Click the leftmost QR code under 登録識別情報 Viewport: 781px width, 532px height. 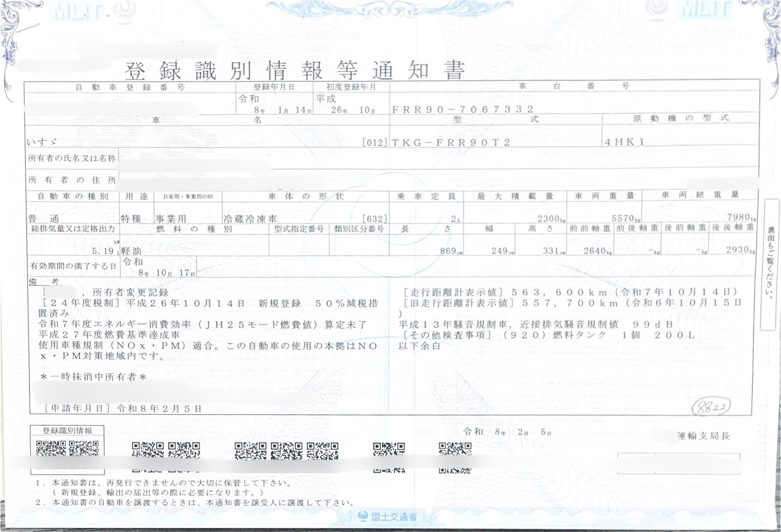(x=50, y=448)
